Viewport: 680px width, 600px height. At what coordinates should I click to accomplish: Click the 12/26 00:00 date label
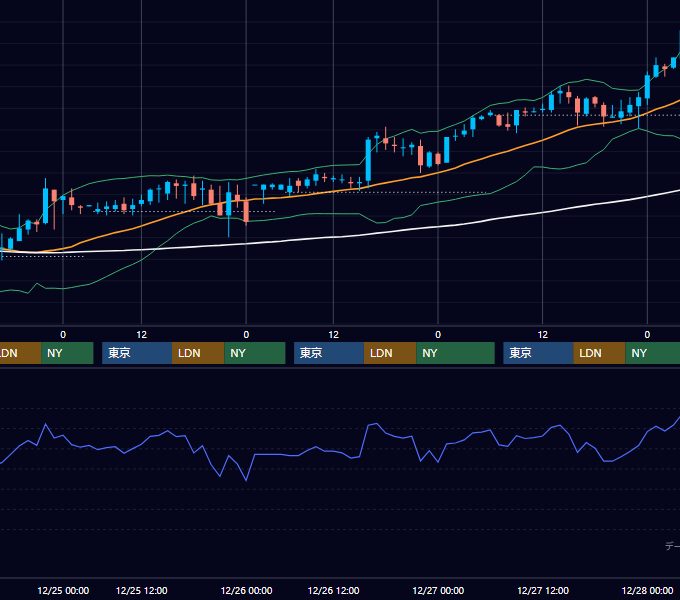click(x=246, y=590)
